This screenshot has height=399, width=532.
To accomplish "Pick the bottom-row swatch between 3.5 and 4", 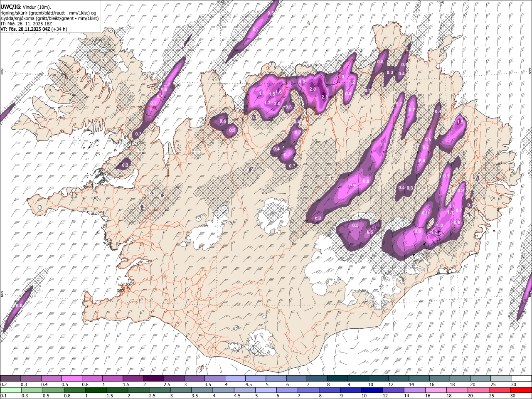I will [x=202, y=390].
